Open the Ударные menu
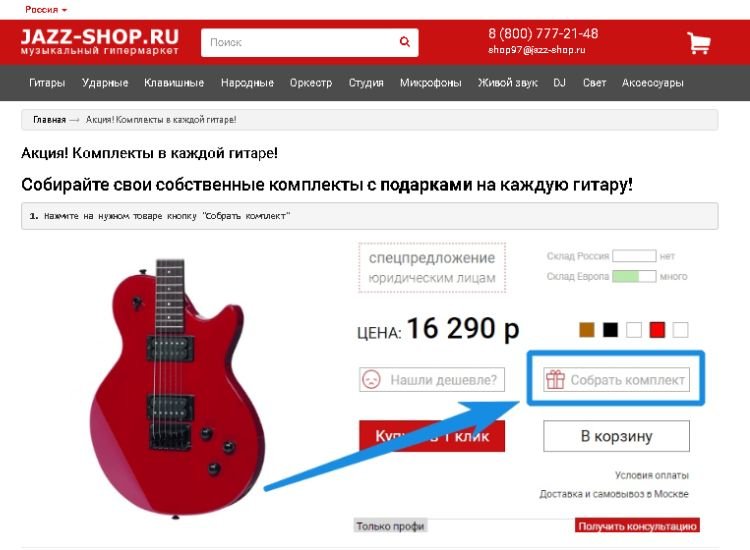 (x=105, y=83)
